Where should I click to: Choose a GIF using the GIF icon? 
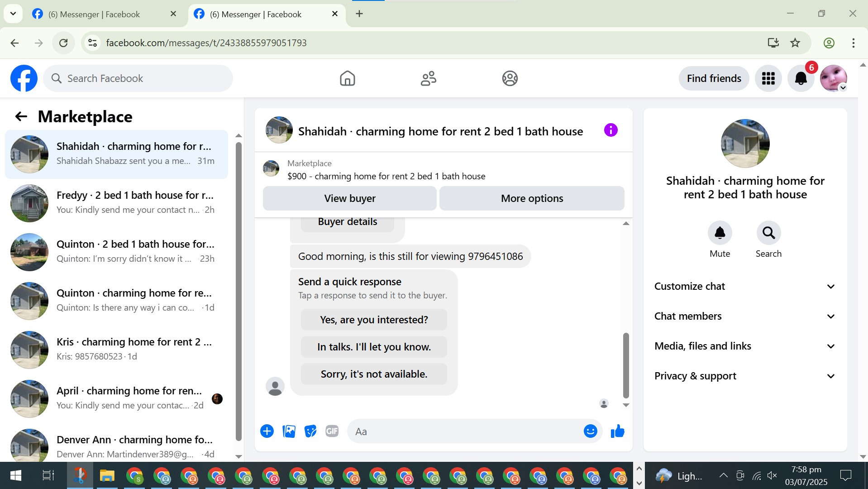point(332,431)
